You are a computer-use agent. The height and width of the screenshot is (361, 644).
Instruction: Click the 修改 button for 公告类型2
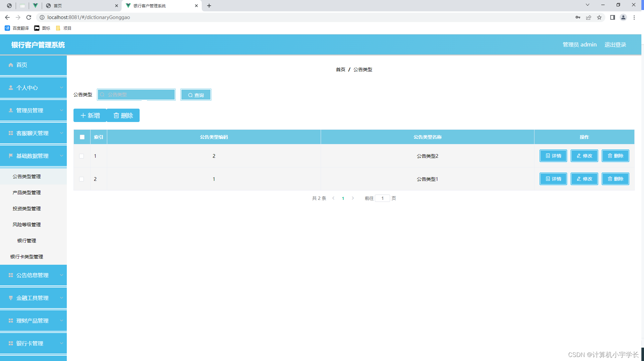pos(584,156)
